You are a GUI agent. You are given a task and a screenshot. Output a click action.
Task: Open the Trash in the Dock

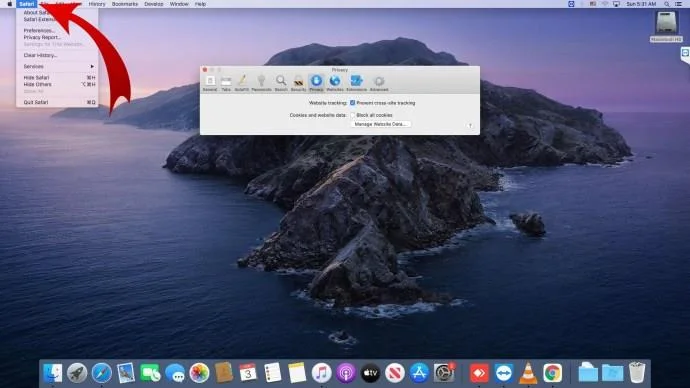coord(637,373)
